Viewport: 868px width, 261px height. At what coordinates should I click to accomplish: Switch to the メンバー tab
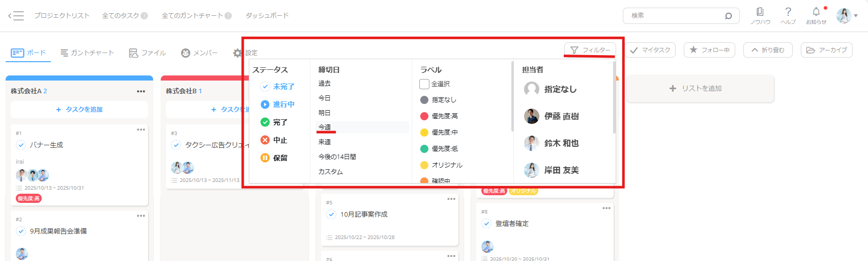[199, 53]
